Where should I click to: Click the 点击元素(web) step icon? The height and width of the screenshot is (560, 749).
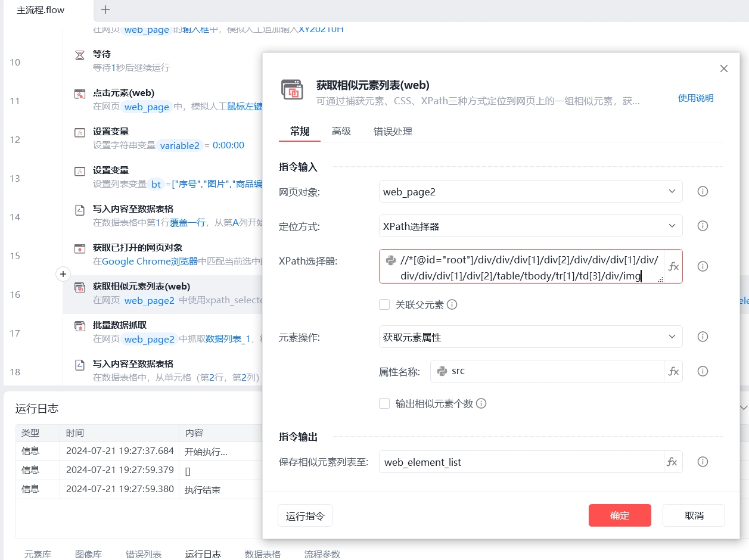pos(80,94)
